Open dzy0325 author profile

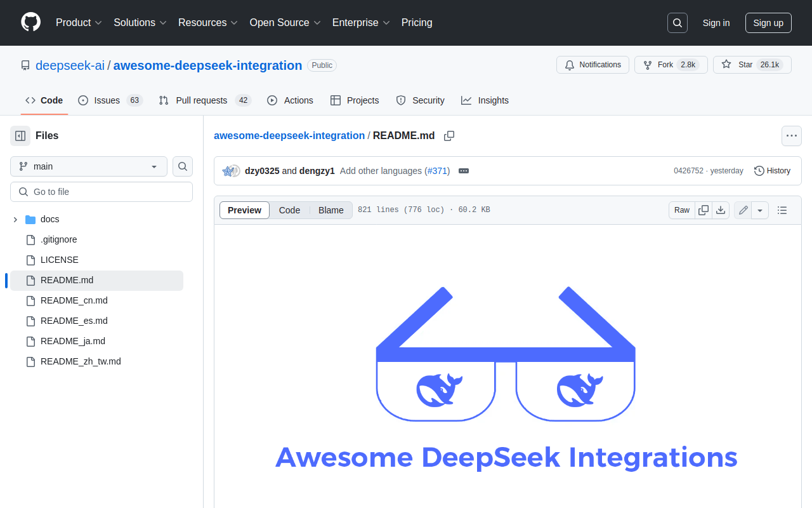262,171
